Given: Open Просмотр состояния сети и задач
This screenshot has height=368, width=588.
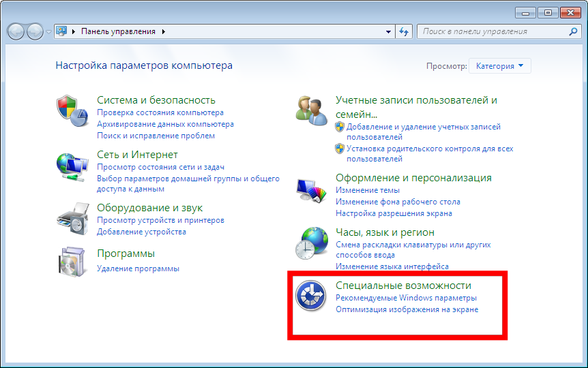Looking at the screenshot, I should click(160, 167).
